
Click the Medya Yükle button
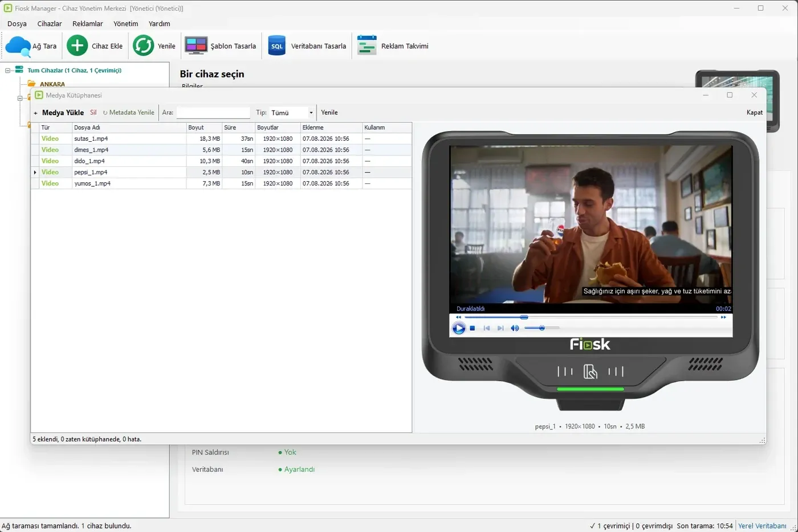[x=63, y=113]
